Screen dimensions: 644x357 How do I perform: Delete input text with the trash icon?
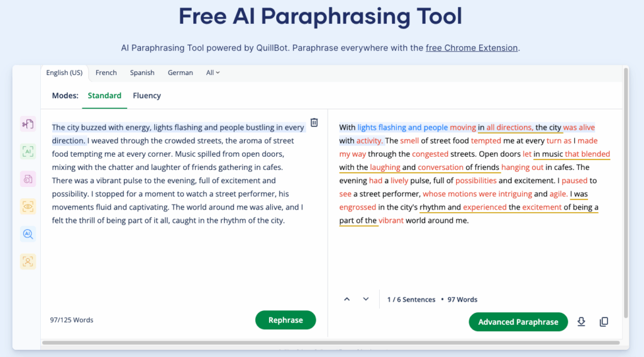click(314, 123)
